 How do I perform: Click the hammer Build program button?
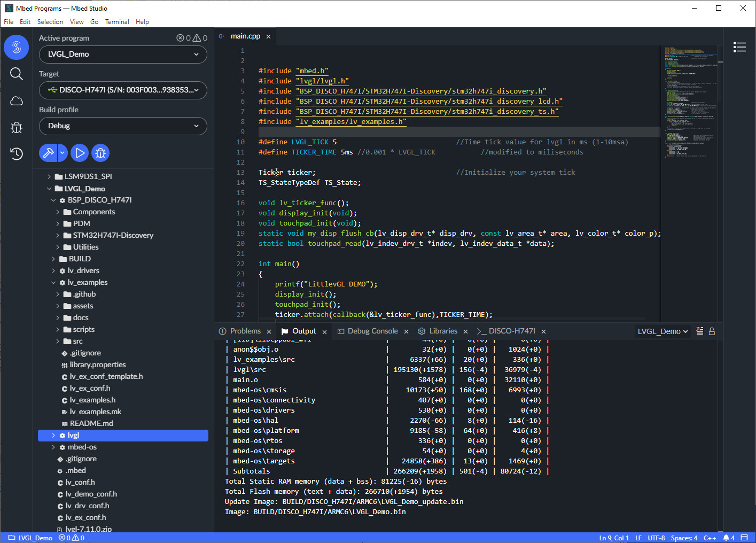pyautogui.click(x=48, y=153)
